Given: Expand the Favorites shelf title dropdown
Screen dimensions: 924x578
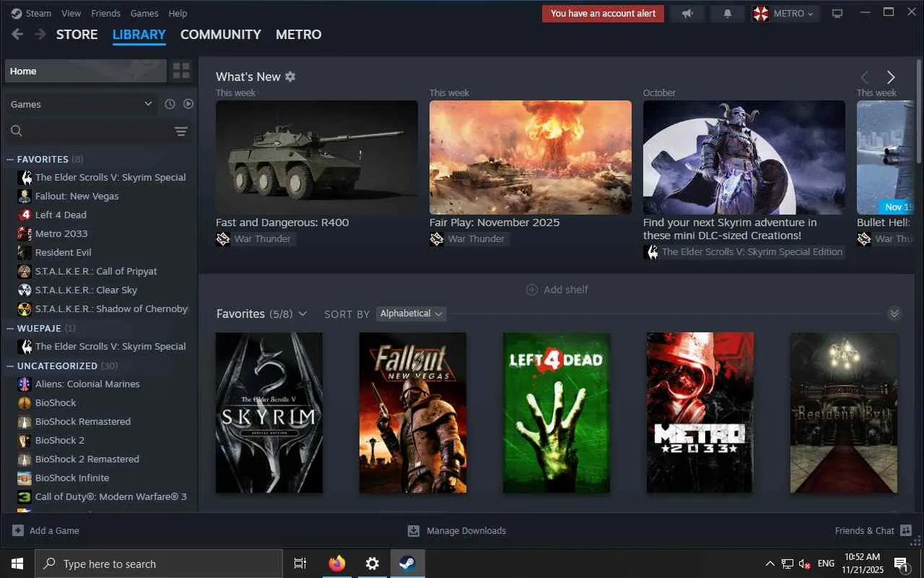Looking at the screenshot, I should coord(302,314).
